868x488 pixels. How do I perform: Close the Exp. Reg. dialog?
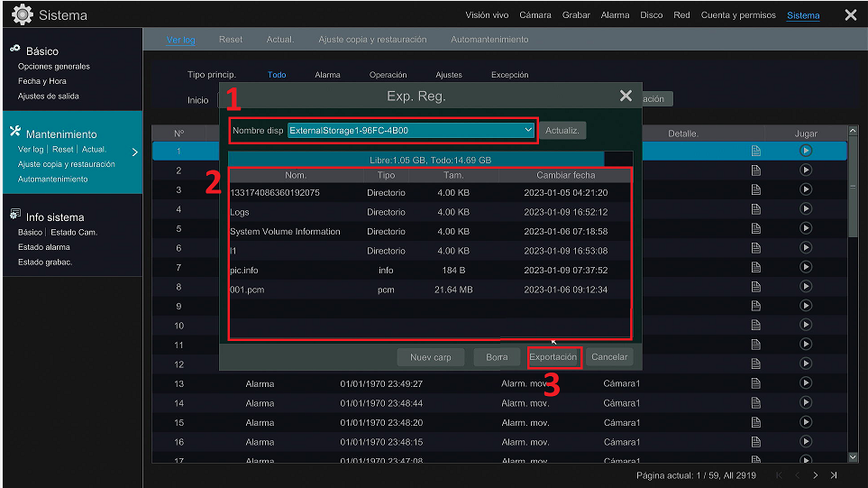click(x=626, y=96)
